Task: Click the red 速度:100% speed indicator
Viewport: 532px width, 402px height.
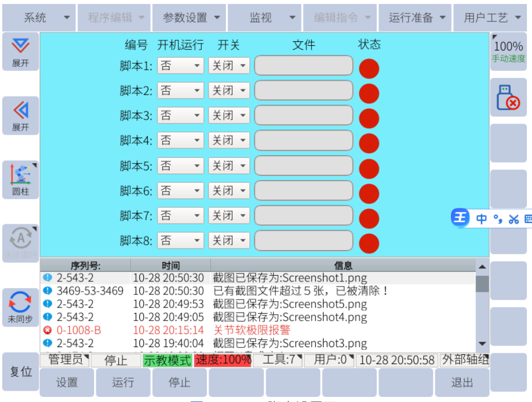Action: [223, 360]
